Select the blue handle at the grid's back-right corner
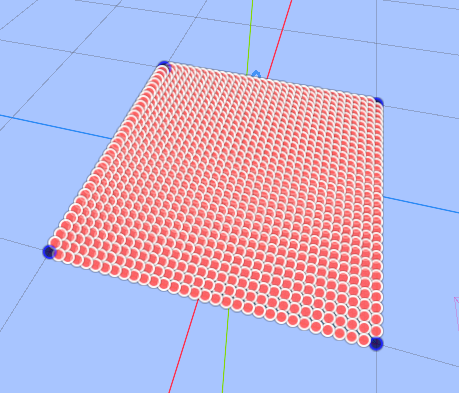 [378, 101]
